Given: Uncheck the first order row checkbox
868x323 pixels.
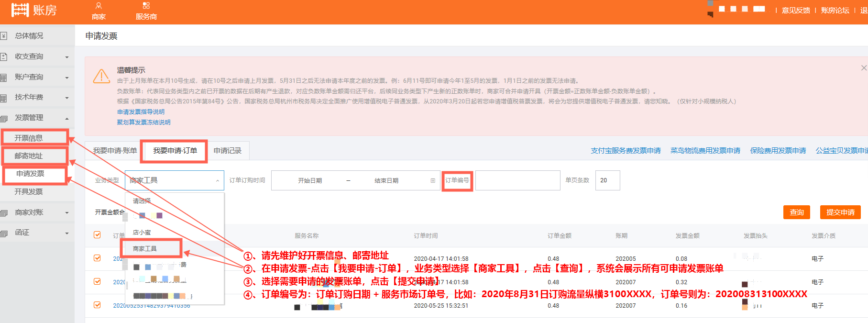Looking at the screenshot, I should pos(97,258).
